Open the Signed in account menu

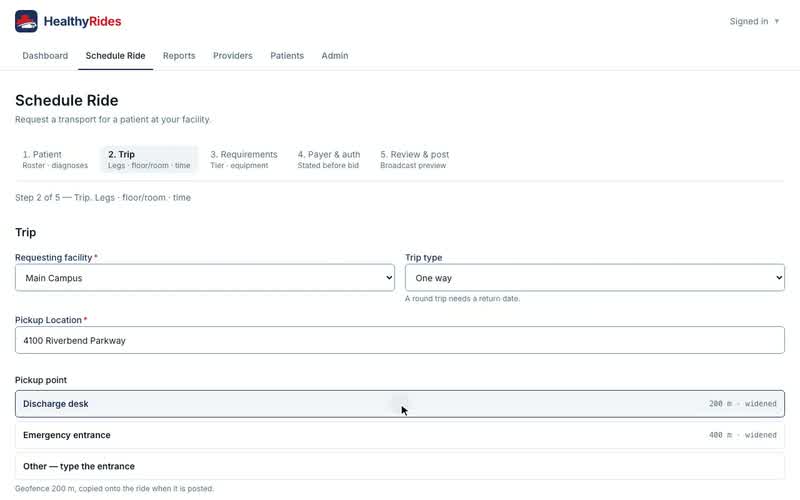(754, 21)
